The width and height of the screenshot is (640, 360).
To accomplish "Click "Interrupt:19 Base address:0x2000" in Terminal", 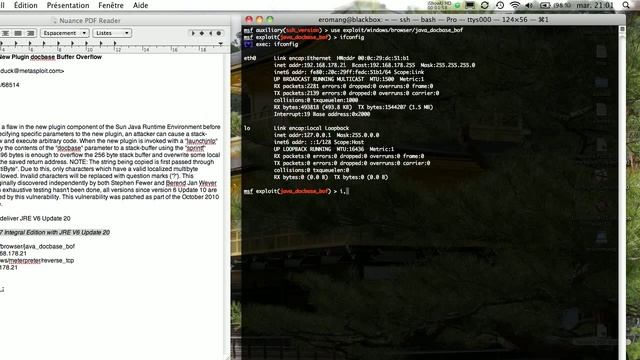I will pos(322,114).
